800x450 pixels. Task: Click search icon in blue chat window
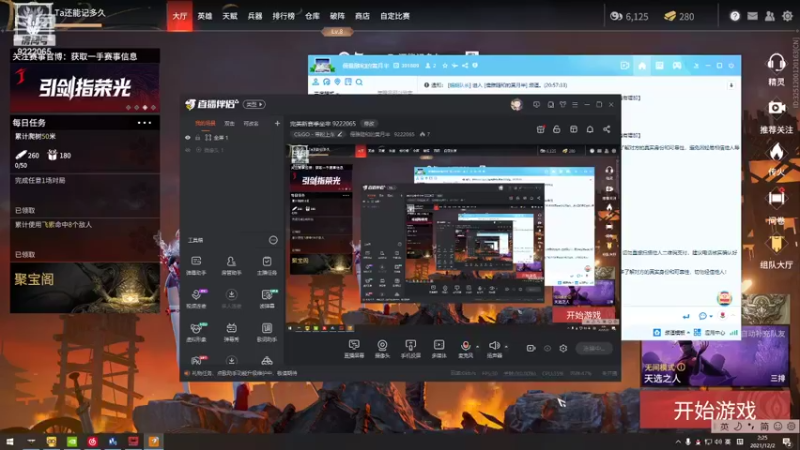tap(359, 82)
